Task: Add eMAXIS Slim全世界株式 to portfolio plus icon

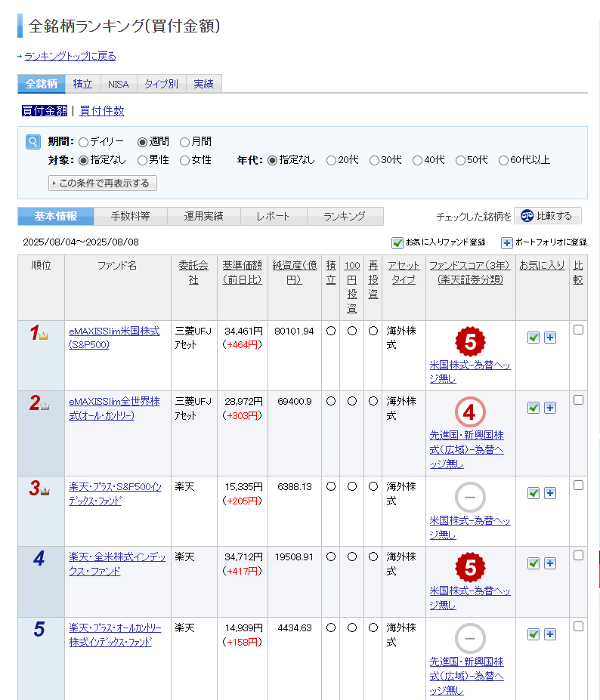Action: pyautogui.click(x=550, y=408)
